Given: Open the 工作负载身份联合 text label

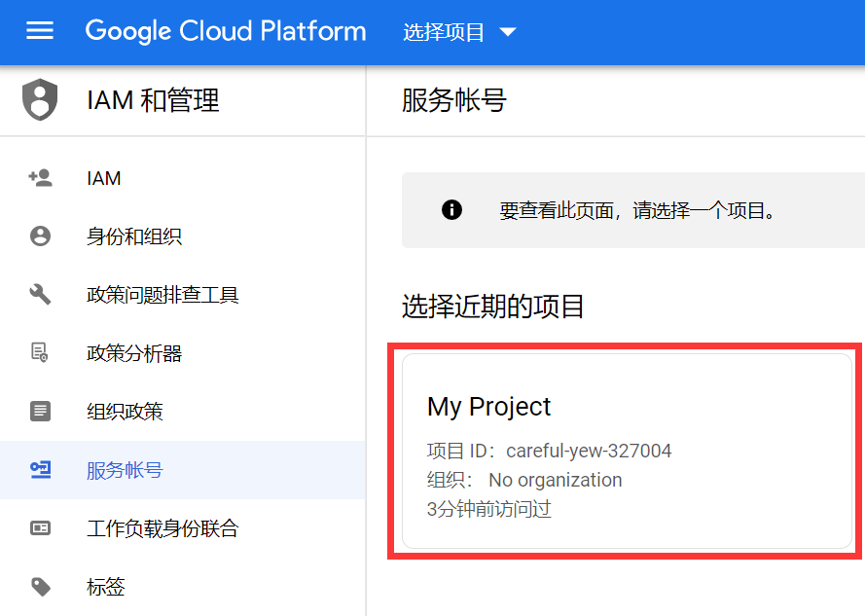Looking at the screenshot, I should [x=162, y=528].
